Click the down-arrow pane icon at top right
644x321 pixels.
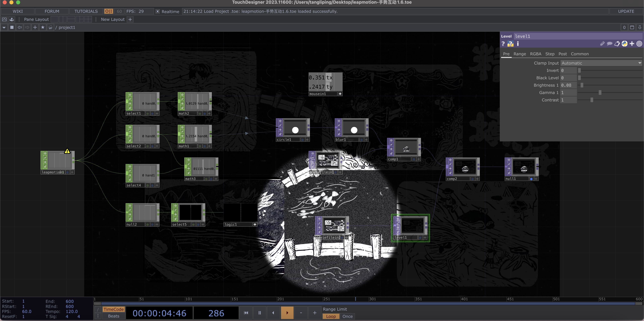pyautogui.click(x=640, y=27)
